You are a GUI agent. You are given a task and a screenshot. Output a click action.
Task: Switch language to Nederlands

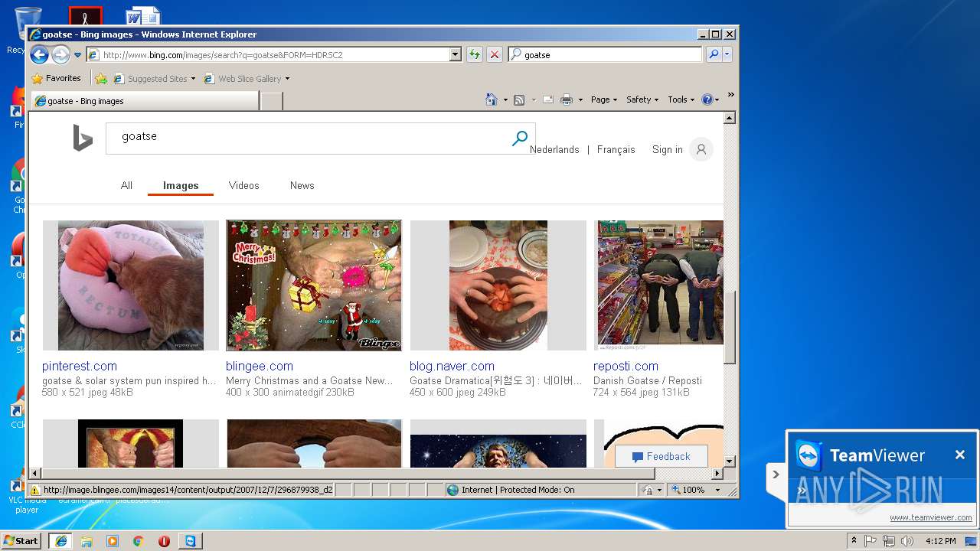pos(554,150)
